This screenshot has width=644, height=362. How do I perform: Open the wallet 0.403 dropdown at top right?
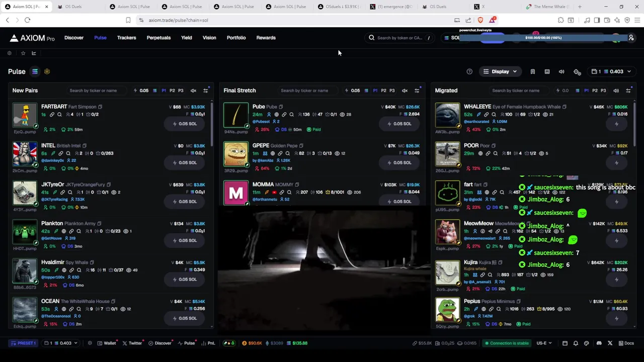click(611, 71)
